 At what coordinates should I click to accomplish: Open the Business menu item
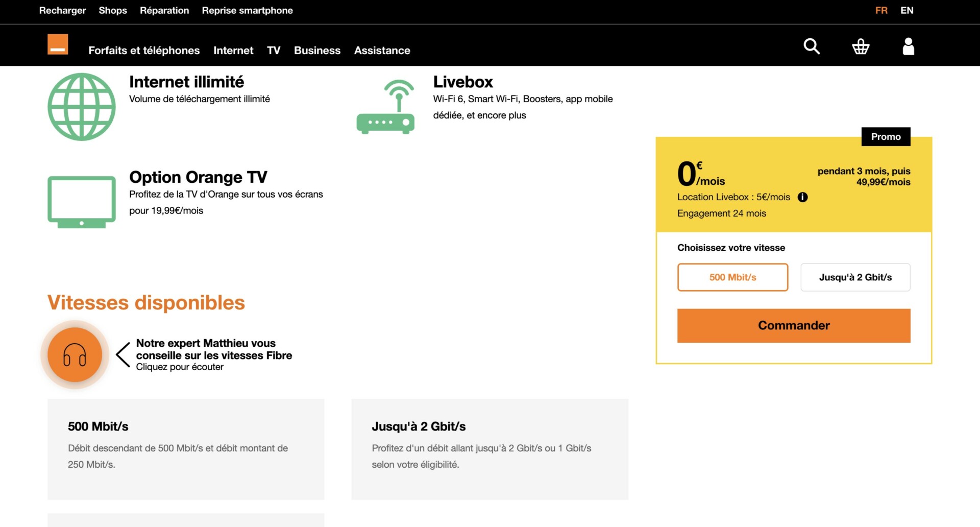317,51
